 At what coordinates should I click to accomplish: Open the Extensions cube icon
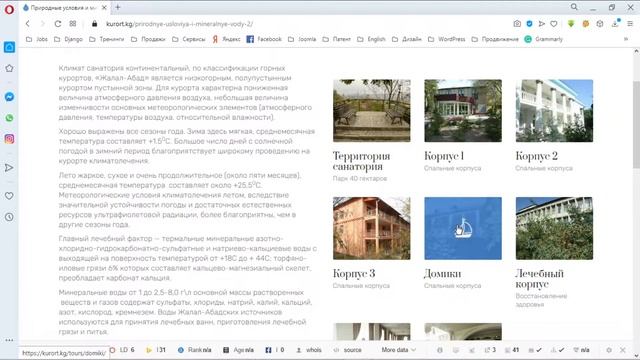(600, 24)
